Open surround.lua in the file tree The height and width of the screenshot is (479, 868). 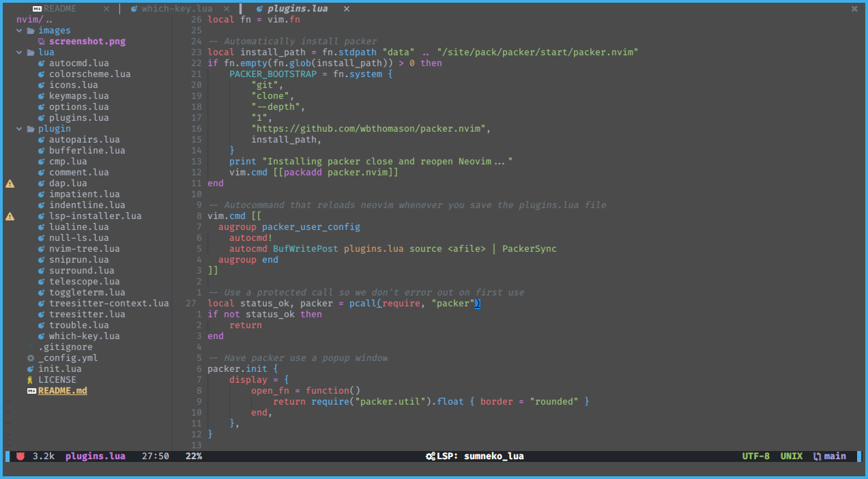pos(81,271)
